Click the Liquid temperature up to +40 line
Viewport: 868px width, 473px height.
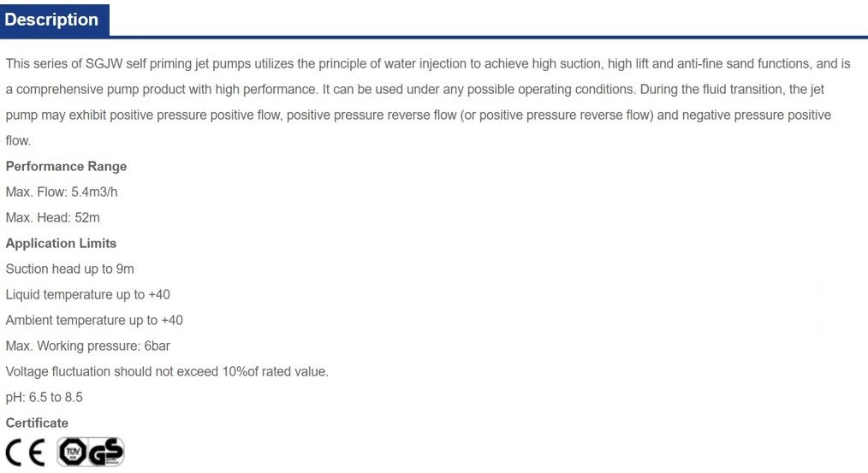(88, 294)
